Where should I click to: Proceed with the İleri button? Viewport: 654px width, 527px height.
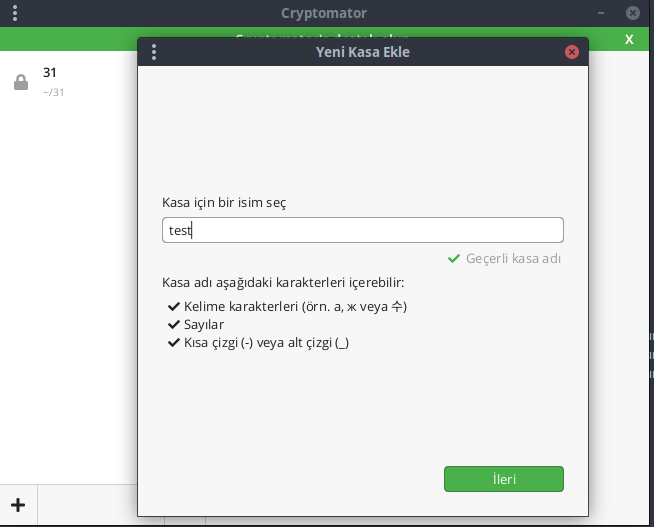pyautogui.click(x=504, y=479)
